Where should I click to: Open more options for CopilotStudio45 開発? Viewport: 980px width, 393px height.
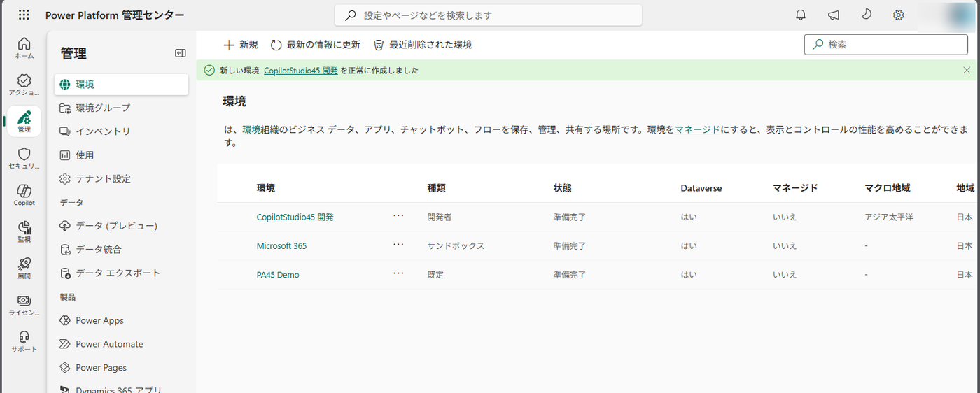coord(398,216)
